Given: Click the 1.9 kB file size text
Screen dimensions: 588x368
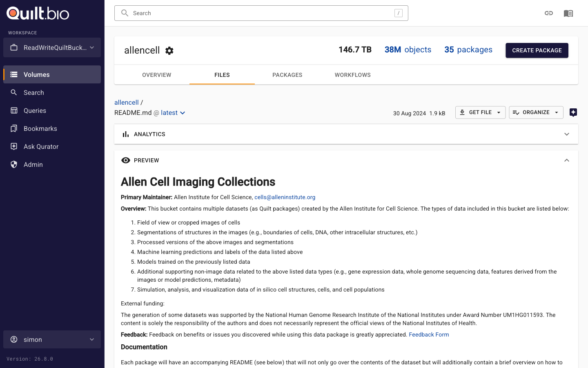Looking at the screenshot, I should tap(437, 113).
